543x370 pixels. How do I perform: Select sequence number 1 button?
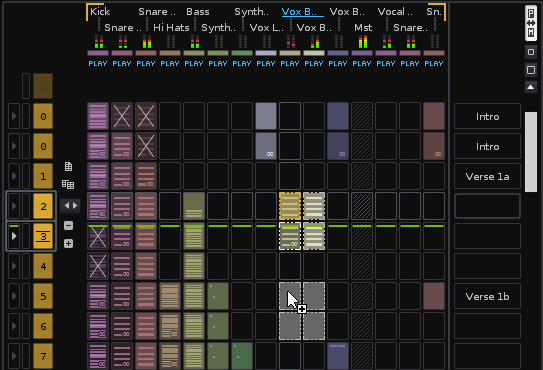43,176
